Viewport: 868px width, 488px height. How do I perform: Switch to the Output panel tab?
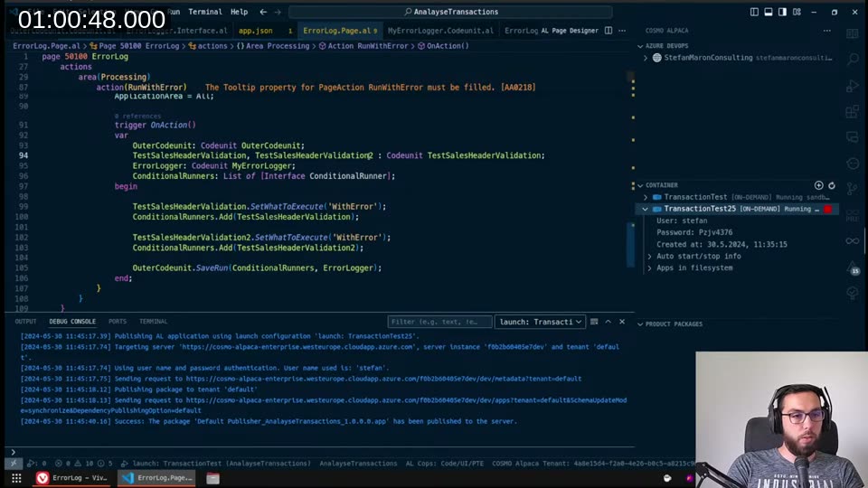click(x=25, y=322)
